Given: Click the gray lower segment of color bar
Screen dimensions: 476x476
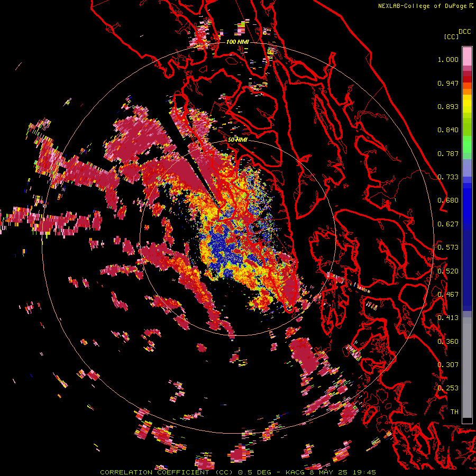Looking at the screenshot, I should (x=467, y=368).
